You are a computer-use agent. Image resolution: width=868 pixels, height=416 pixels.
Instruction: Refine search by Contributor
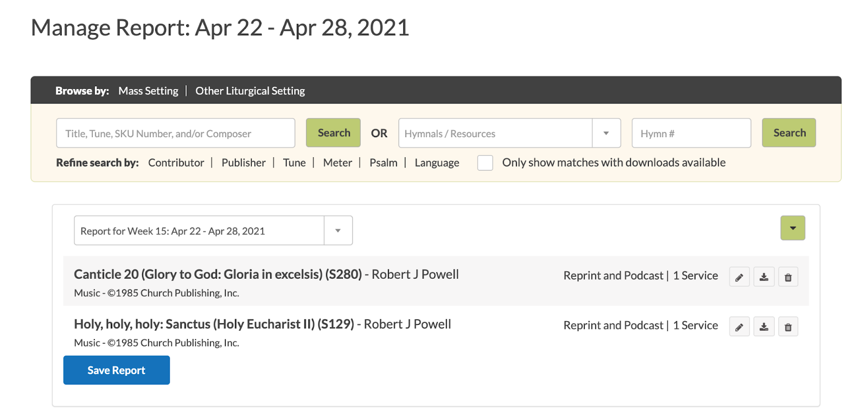tap(176, 163)
